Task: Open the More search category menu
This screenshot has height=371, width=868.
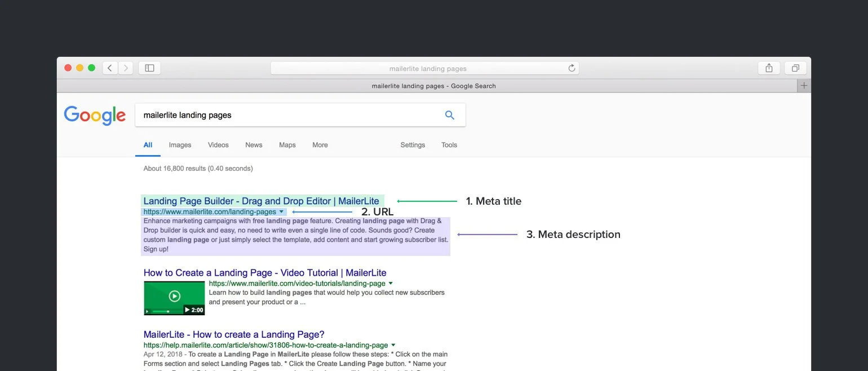Action: (x=320, y=145)
